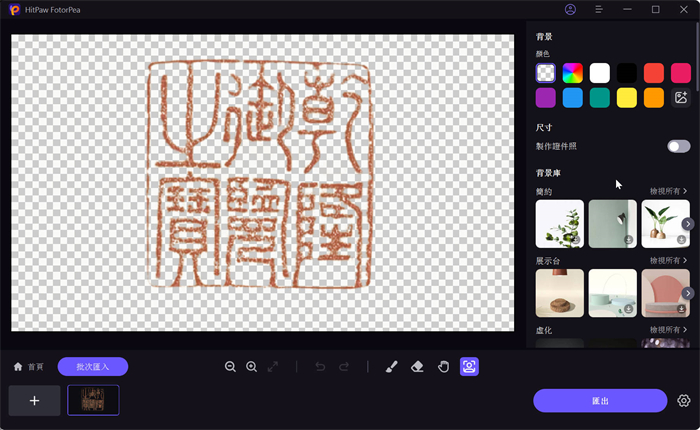The image size is (700, 430).
Task: Select the seal image thumbnail
Action: point(93,401)
